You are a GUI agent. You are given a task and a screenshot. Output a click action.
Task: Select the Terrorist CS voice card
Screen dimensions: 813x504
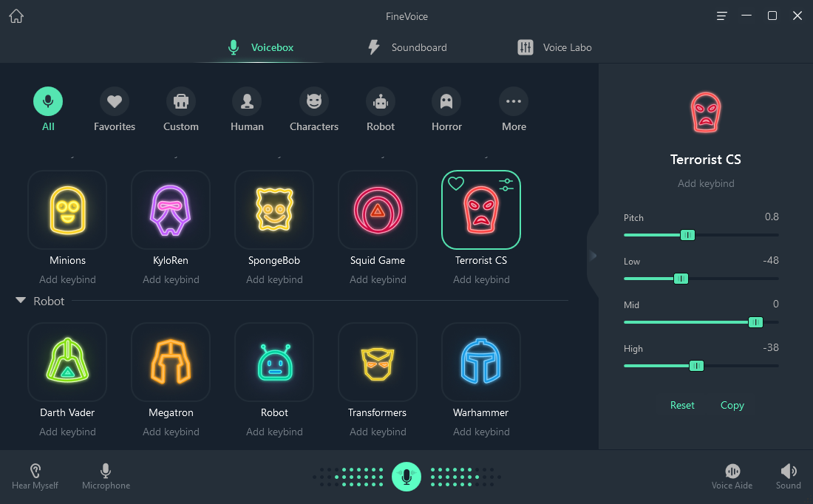(x=481, y=210)
